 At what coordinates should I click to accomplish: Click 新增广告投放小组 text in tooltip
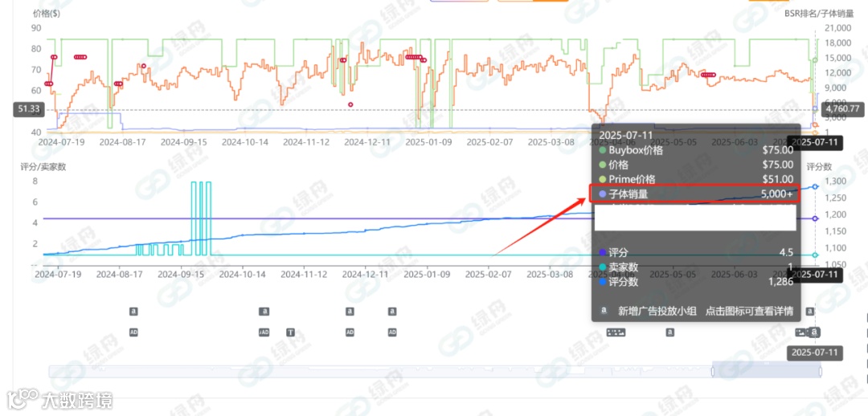click(657, 311)
